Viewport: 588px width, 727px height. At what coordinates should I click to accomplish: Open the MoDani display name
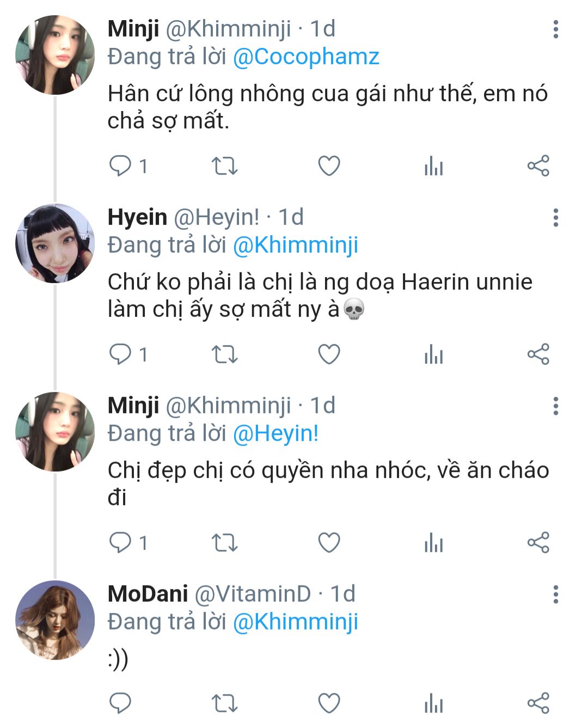(x=148, y=594)
